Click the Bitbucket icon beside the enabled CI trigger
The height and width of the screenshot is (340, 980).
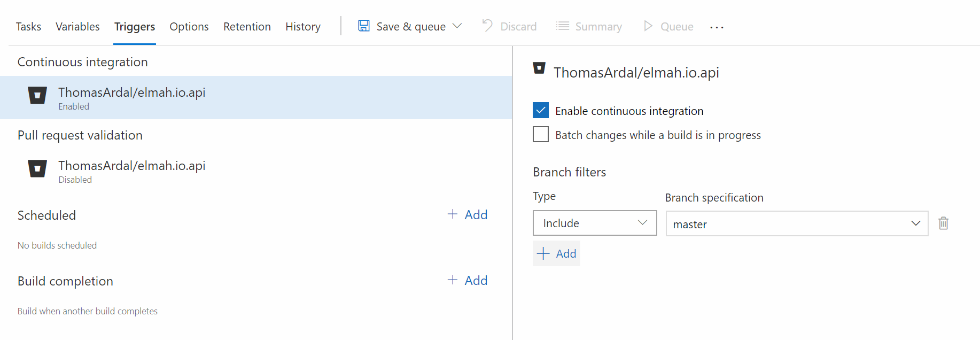[37, 95]
